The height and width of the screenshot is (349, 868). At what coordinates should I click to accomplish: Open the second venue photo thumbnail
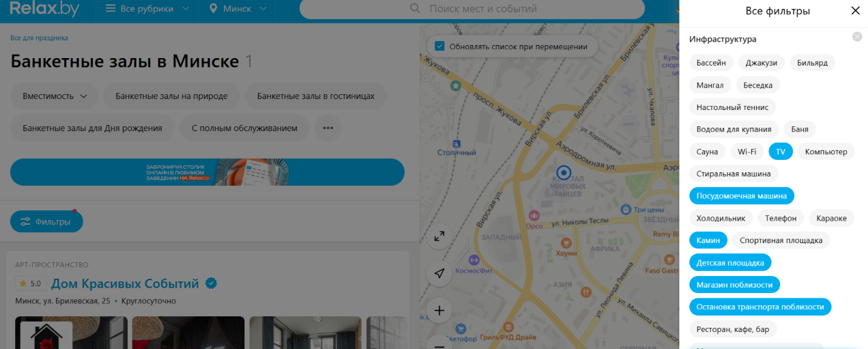point(188,333)
